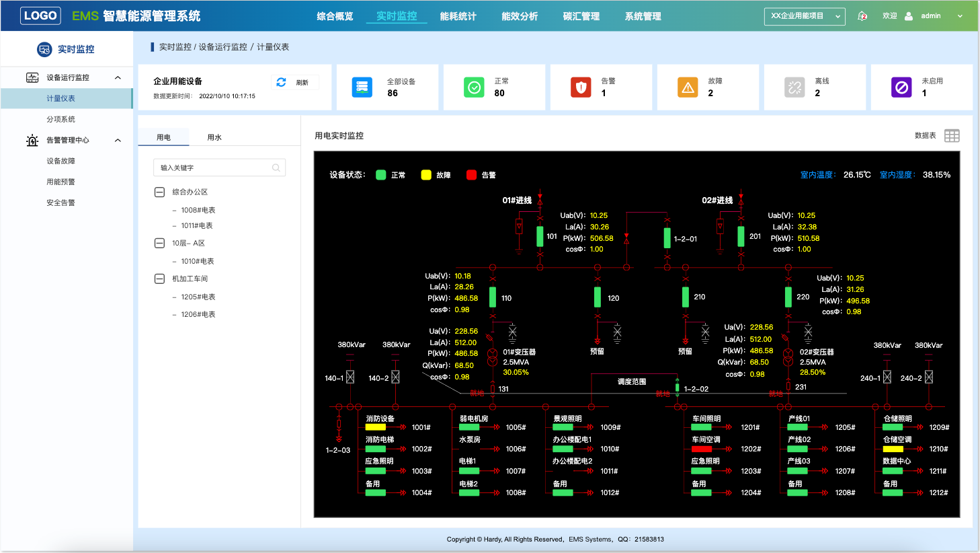
Task: Click the yellow 仓储空调 status bar
Action: coord(893,449)
